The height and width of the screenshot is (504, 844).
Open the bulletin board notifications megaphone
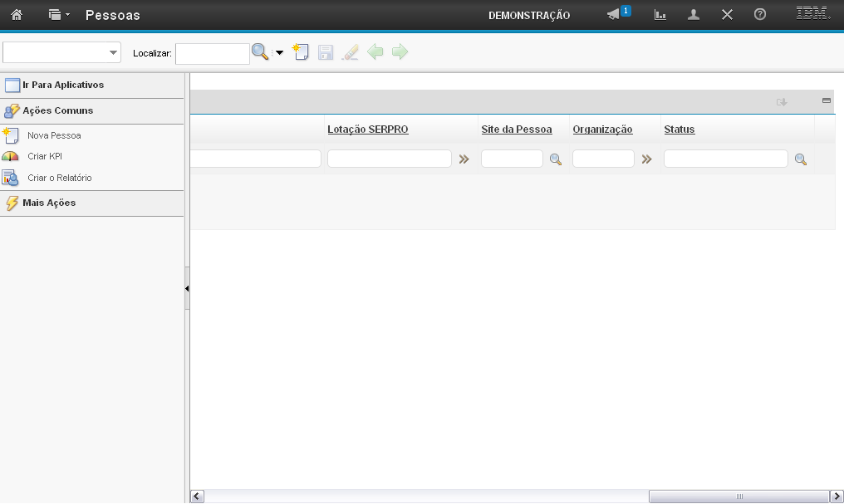614,15
